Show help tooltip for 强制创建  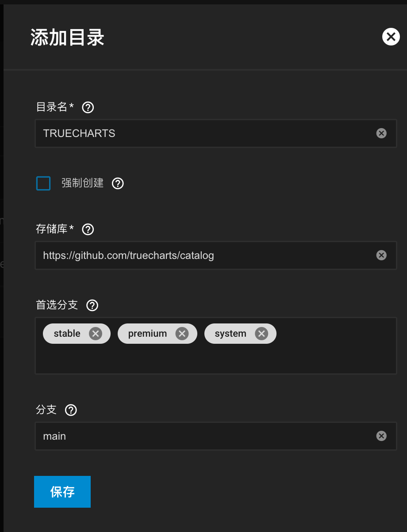[x=118, y=183]
